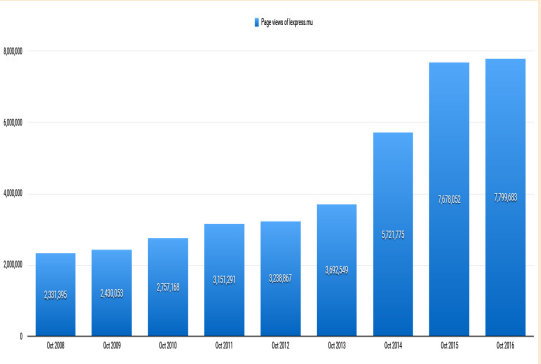Image resolution: width=541 pixels, height=364 pixels.
Task: Click the Oct 2016 x-axis label
Action: (x=505, y=345)
